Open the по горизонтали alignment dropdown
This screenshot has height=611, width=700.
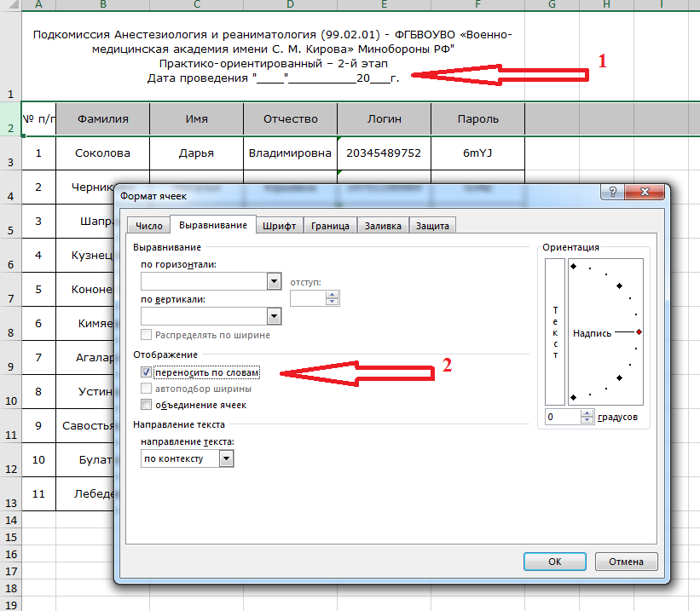point(274,281)
